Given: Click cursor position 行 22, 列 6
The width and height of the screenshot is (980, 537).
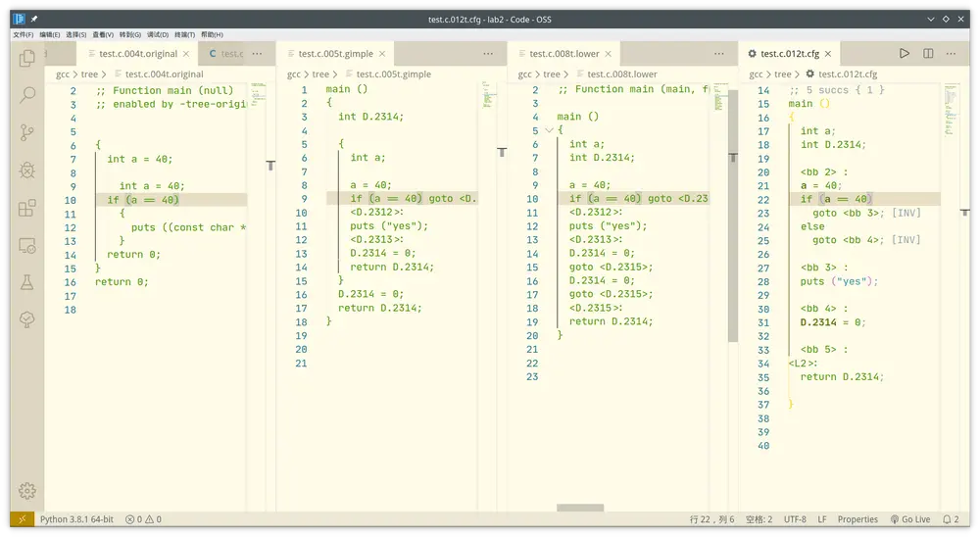Looking at the screenshot, I should point(711,518).
